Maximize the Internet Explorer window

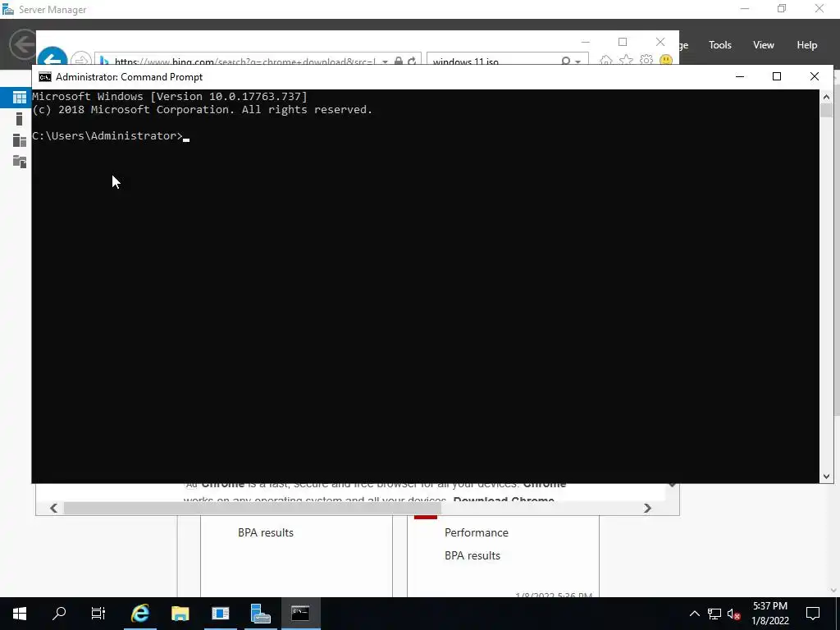tap(623, 42)
